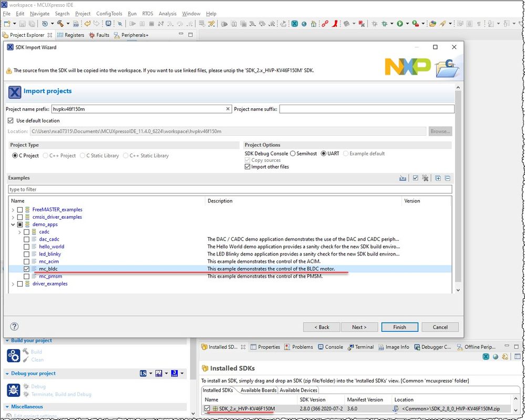Switch to the Faults tab
Image resolution: width=525 pixels, height=420 pixels.
pos(99,35)
